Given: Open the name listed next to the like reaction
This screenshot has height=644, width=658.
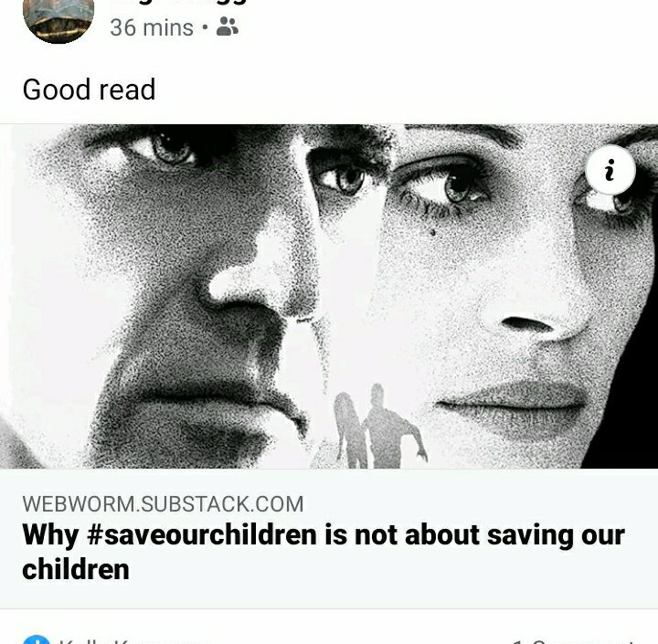Looking at the screenshot, I should point(129,640).
